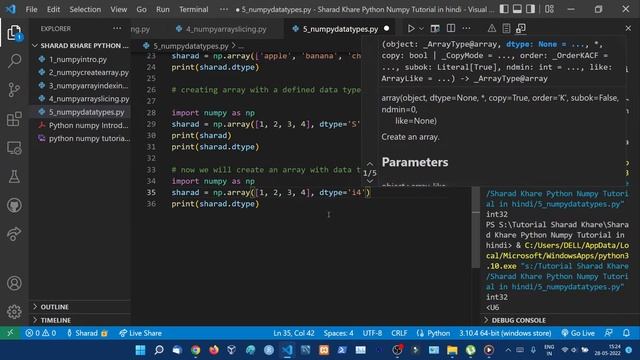Open taskbar Search
Screen dimensions: 640x360
click(x=159, y=350)
